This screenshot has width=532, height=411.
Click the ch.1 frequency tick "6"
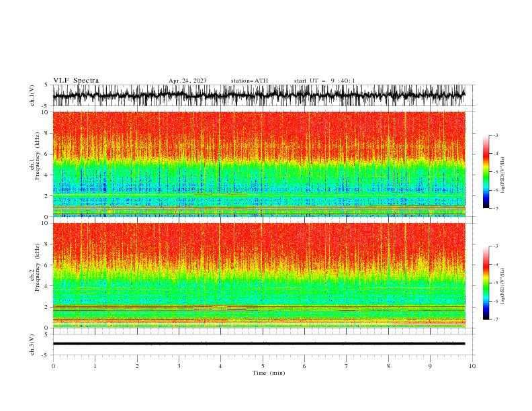click(x=46, y=154)
